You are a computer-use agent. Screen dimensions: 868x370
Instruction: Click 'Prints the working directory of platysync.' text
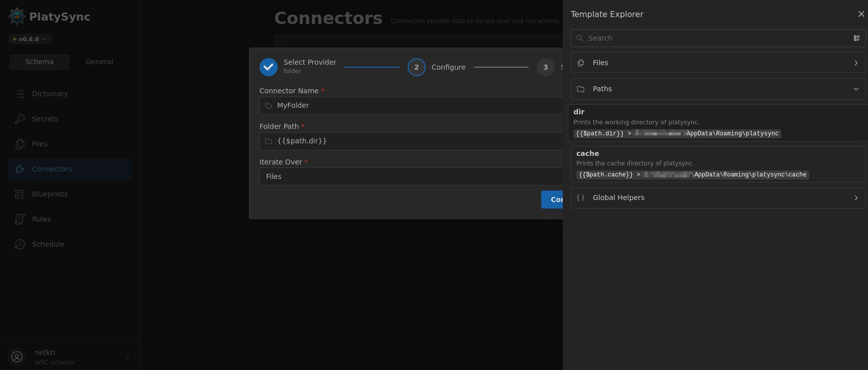[636, 122]
